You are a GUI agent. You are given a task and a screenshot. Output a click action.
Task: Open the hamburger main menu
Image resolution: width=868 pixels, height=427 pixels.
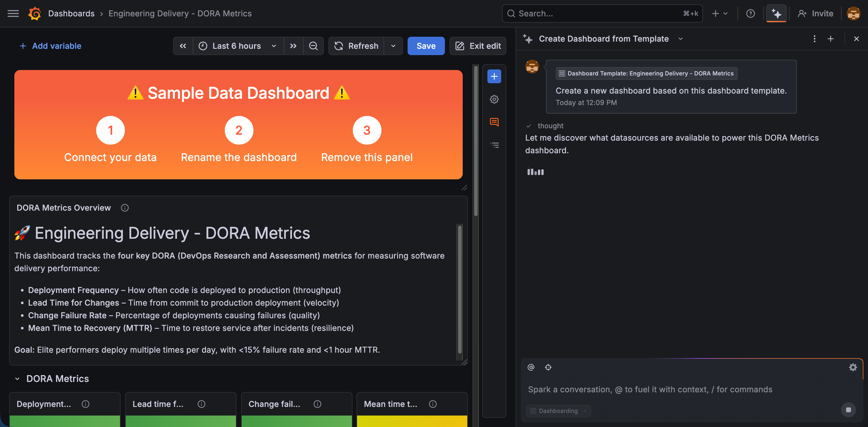point(13,13)
